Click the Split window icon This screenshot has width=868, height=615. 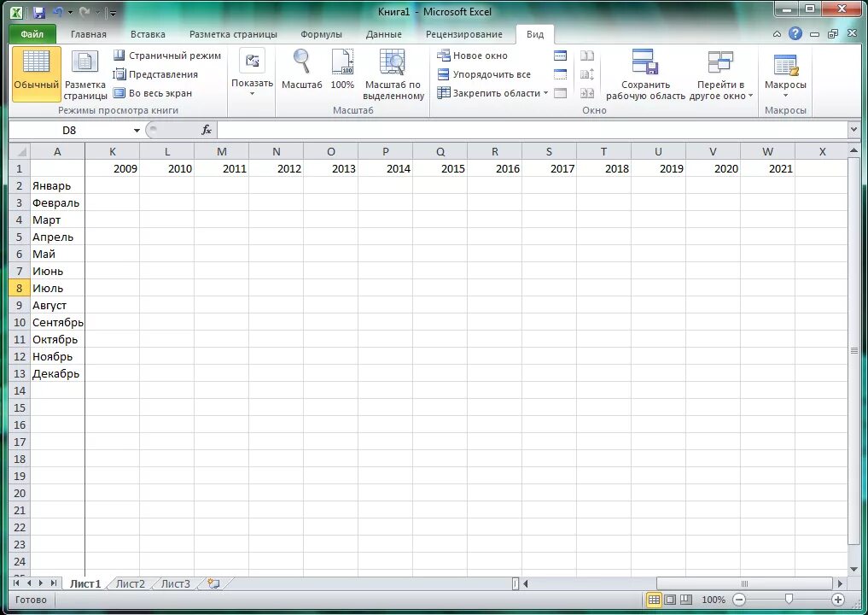click(560, 56)
